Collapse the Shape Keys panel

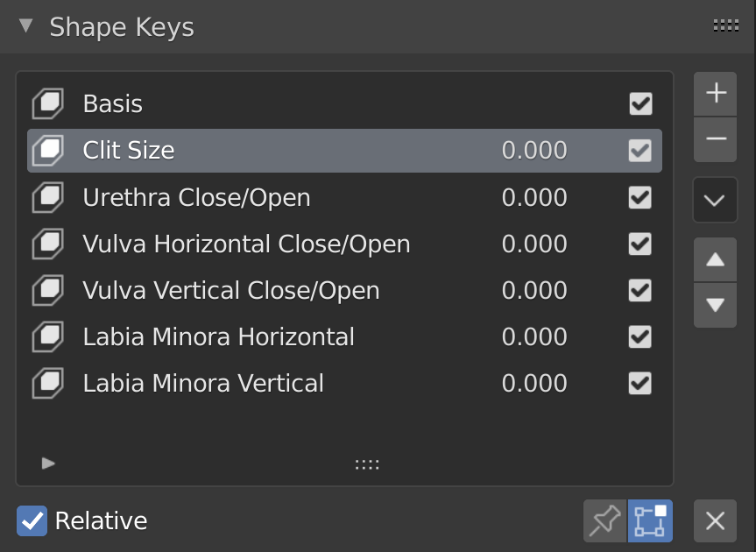click(x=26, y=26)
